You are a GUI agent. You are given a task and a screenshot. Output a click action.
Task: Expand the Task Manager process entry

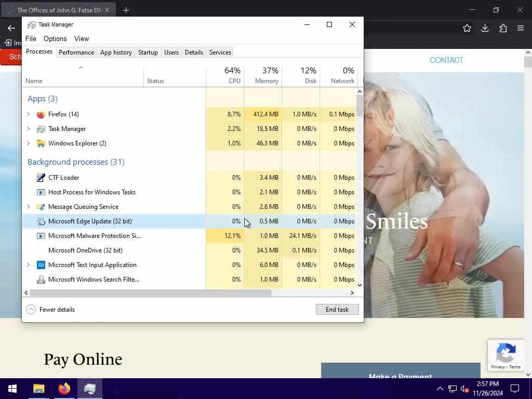[x=29, y=129]
